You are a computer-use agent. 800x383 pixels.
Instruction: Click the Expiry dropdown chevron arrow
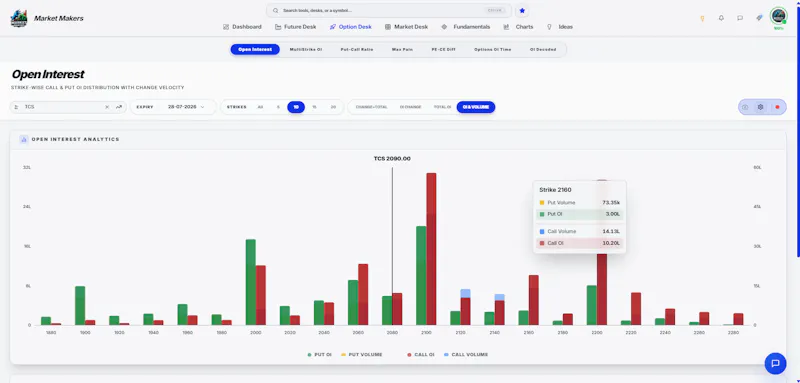(x=203, y=107)
